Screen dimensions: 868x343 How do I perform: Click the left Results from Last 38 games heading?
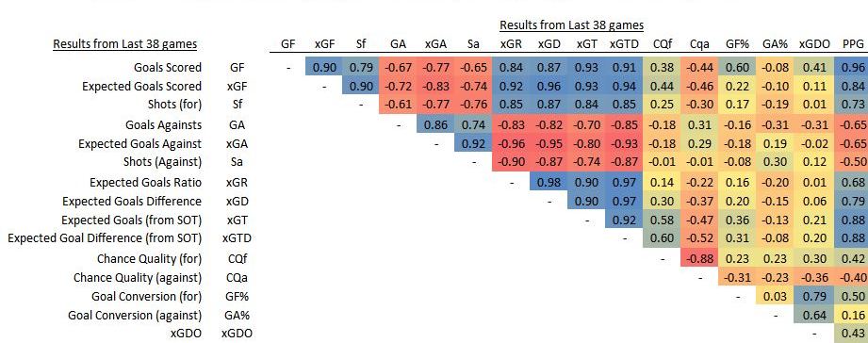125,44
